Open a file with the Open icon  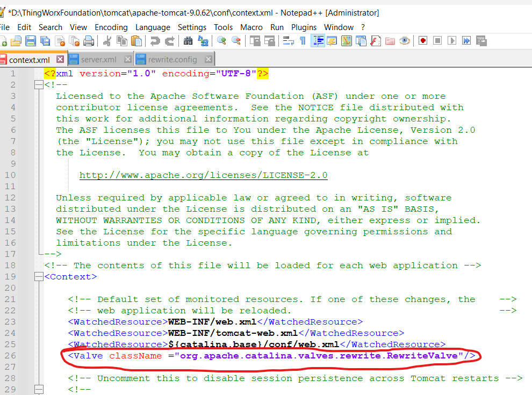coord(16,41)
